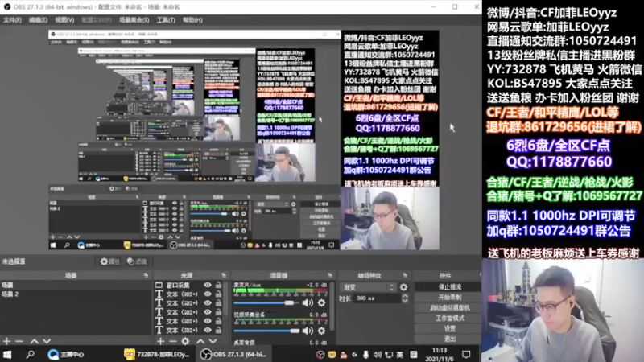The height and width of the screenshot is (362, 644).
Task: Open taskbar search magnifier
Action: (x=30, y=354)
